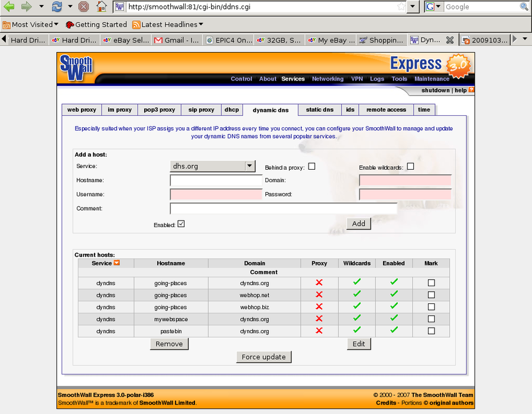
Task: Mark the going-places dyndns.org host row
Action: click(432, 283)
